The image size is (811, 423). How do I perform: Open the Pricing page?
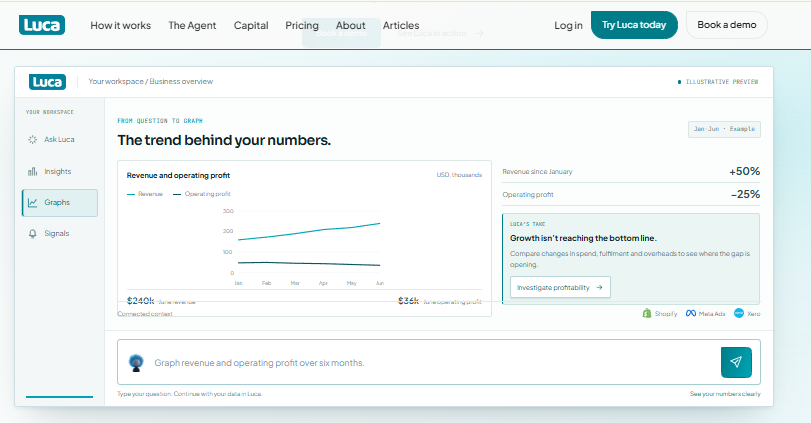point(302,25)
